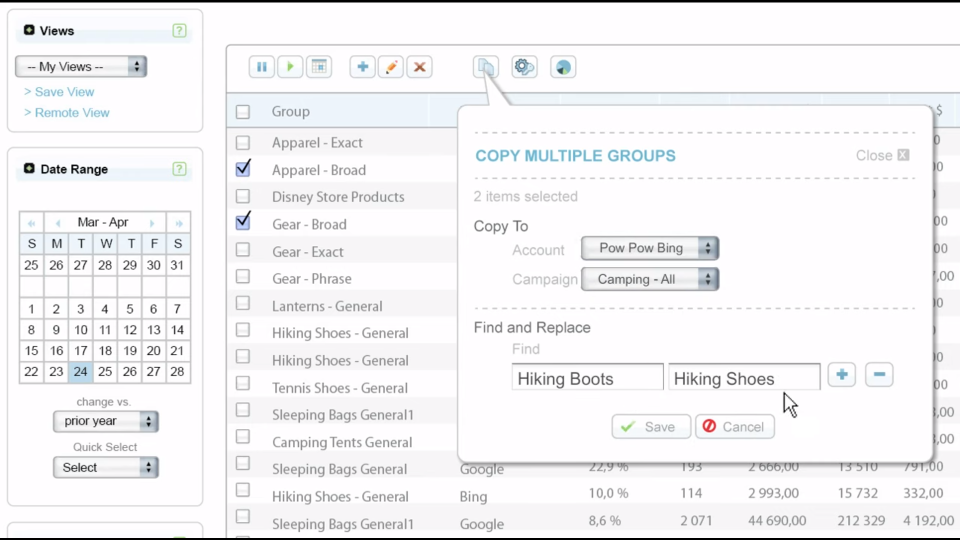Click the Find field containing Hiking Boots
Image resolution: width=960 pixels, height=540 pixels.
[588, 378]
